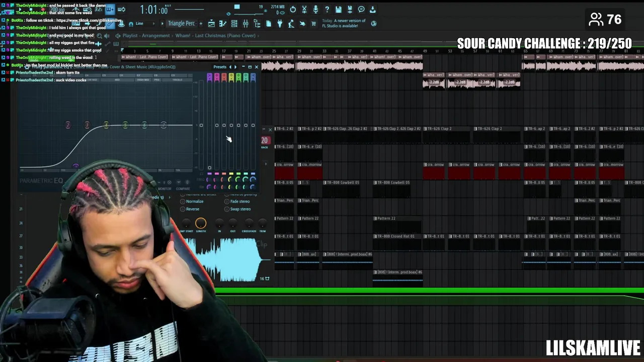
Task: Click the LENGTH knob in sampler
Action: 200,223
